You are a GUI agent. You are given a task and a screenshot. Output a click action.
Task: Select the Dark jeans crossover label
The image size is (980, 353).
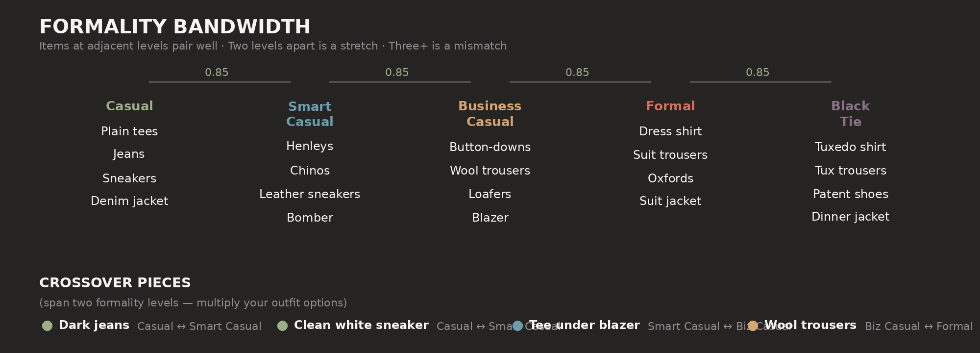[94, 325]
